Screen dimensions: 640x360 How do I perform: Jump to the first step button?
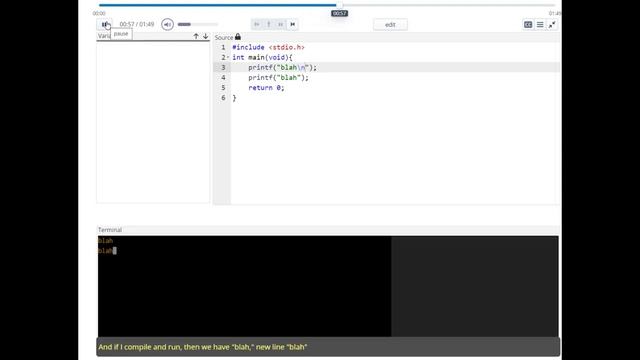tap(257, 24)
